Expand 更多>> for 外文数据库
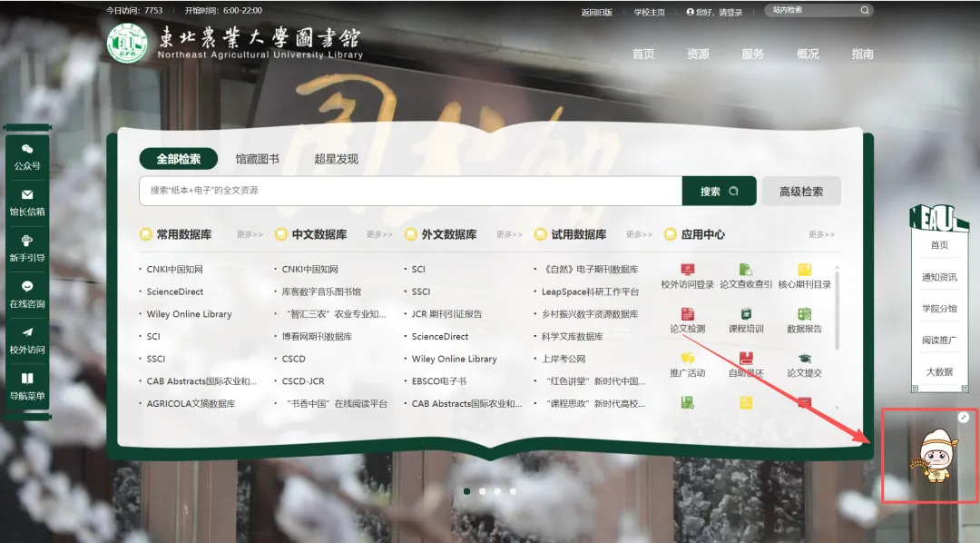Screen dimensions: 980x543 pyautogui.click(x=509, y=234)
